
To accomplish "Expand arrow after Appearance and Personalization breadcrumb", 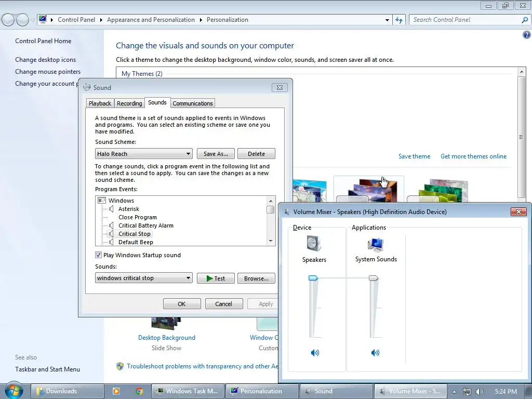I will (x=201, y=20).
